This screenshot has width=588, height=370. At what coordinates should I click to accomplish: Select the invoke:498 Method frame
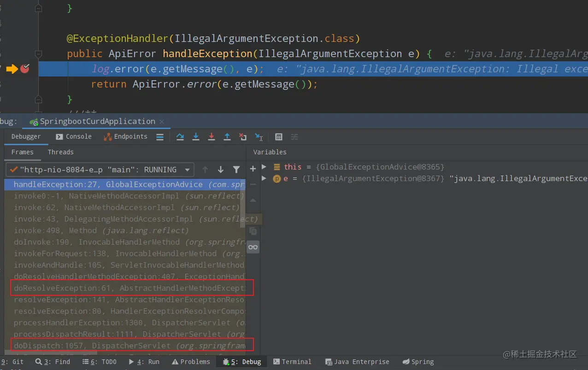point(125,230)
